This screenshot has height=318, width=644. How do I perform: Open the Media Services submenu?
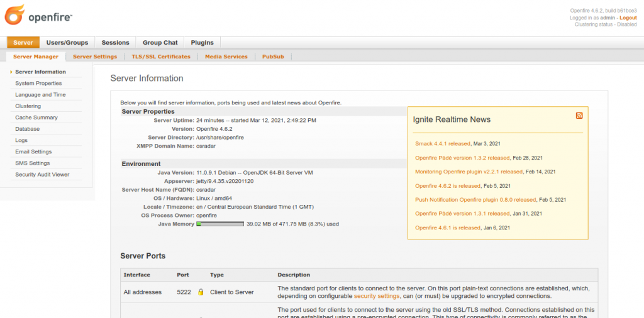[226, 57]
